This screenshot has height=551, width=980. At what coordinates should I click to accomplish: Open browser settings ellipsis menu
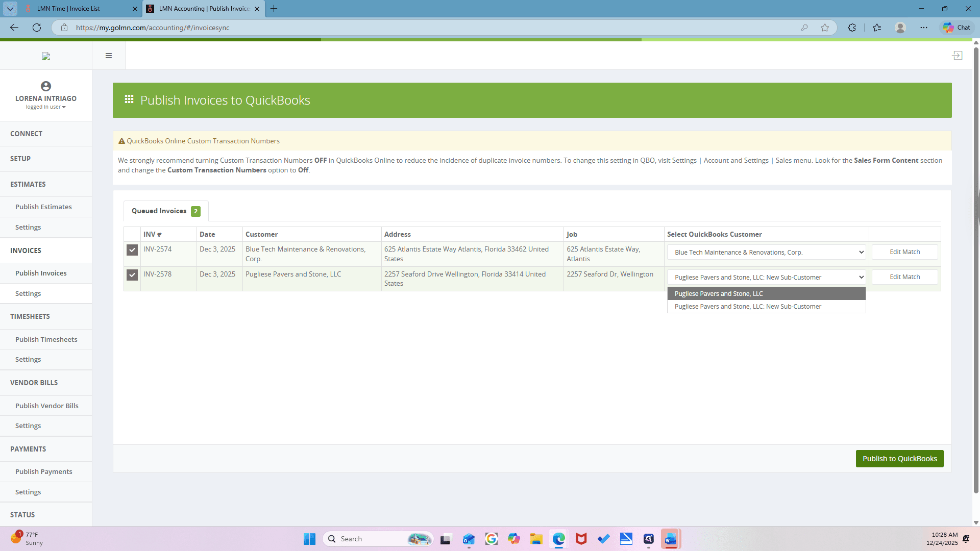pos(924,28)
